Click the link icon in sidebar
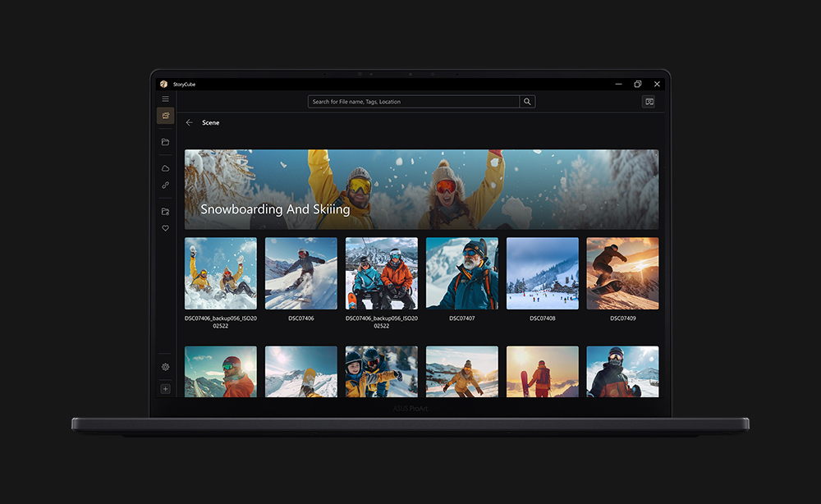 tap(165, 185)
